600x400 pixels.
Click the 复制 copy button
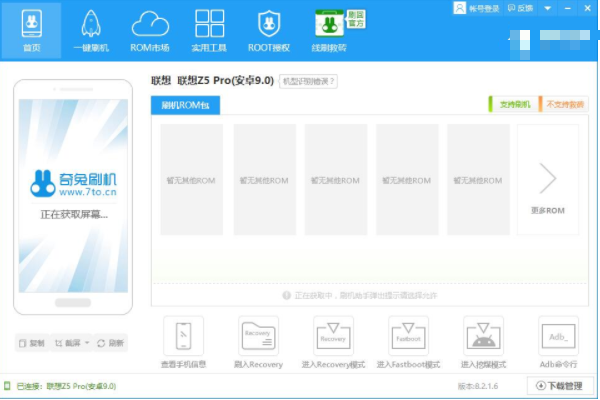tap(32, 343)
